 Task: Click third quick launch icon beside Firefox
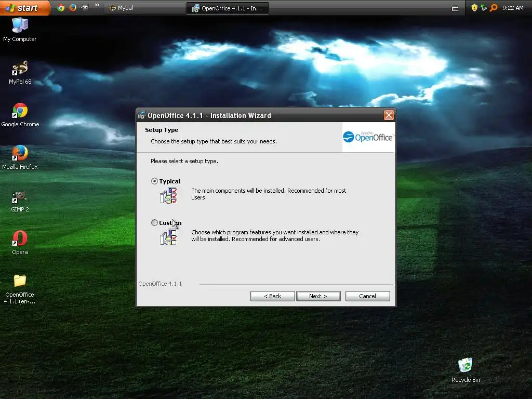pyautogui.click(x=85, y=8)
